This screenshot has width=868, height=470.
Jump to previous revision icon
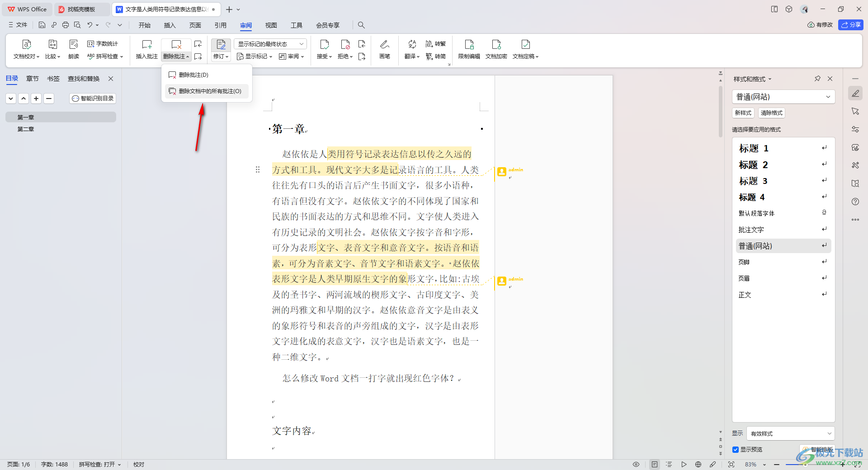click(x=362, y=44)
